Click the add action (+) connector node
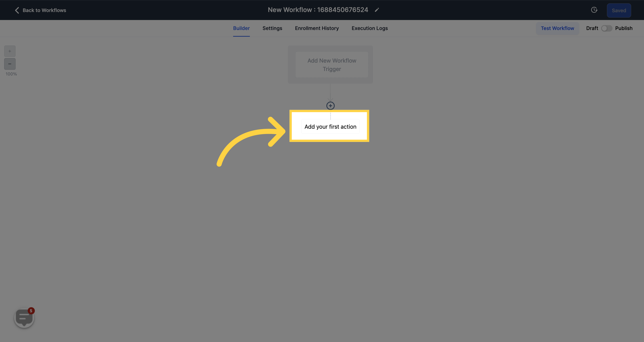644x342 pixels. point(330,105)
